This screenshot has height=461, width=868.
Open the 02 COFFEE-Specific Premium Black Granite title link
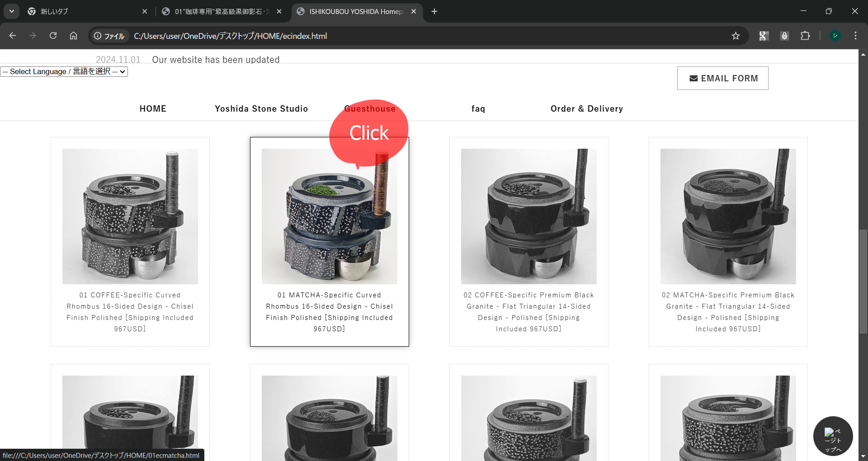[x=529, y=312]
